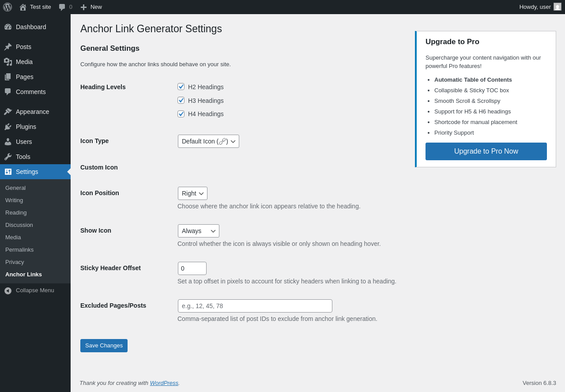Open the Icon Position dropdown

(192, 193)
